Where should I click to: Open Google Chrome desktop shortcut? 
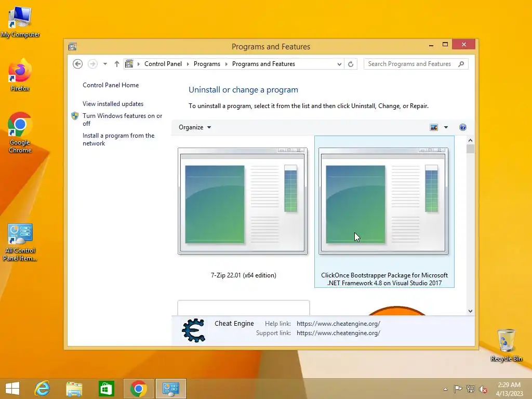[20, 132]
